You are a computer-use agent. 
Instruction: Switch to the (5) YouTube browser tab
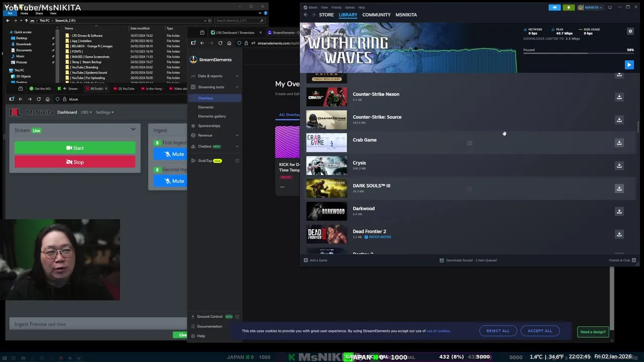coord(124,88)
